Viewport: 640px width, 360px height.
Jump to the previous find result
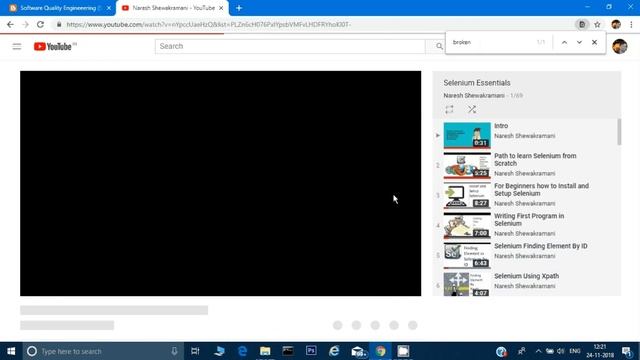click(x=564, y=42)
